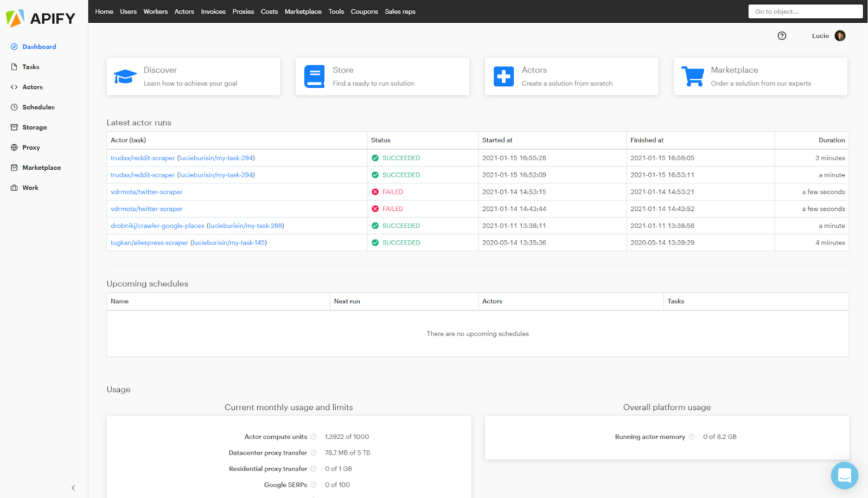Click the Schedules clock sidebar icon

click(x=14, y=107)
